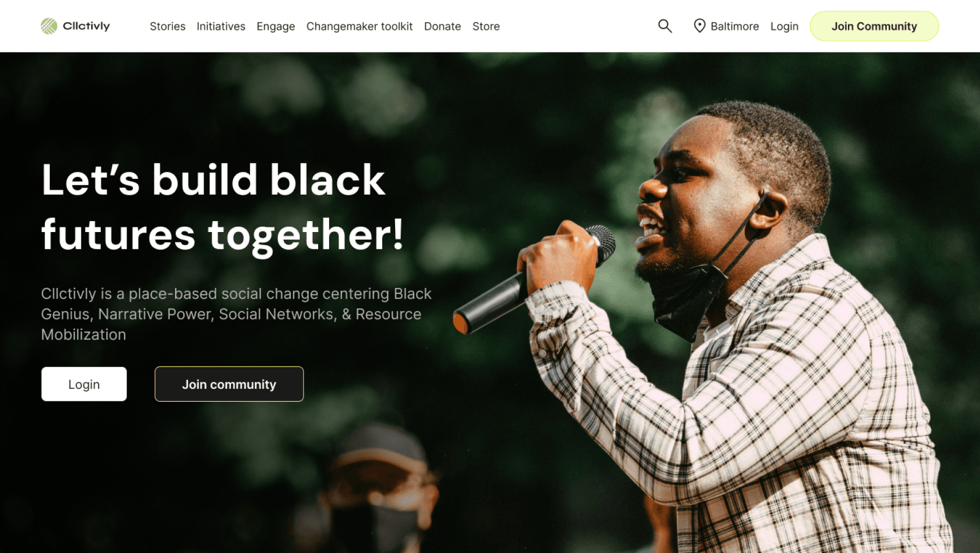Select the Baltimore location label

(734, 26)
